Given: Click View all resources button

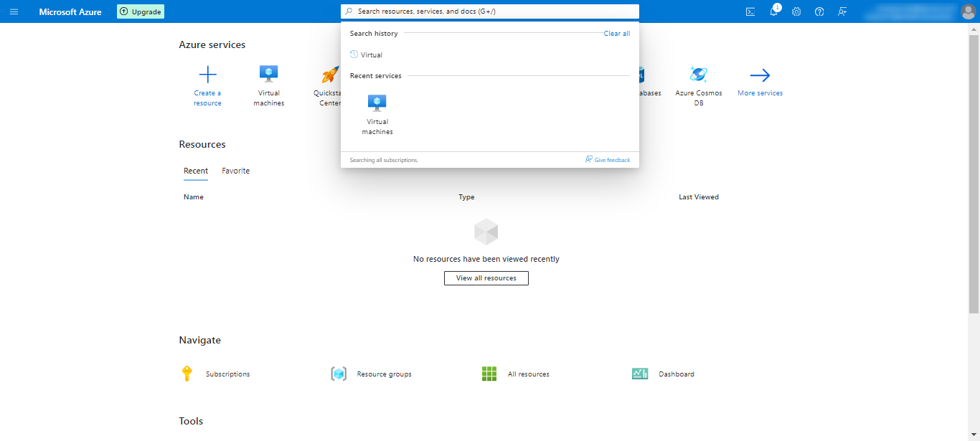Looking at the screenshot, I should 486,278.
